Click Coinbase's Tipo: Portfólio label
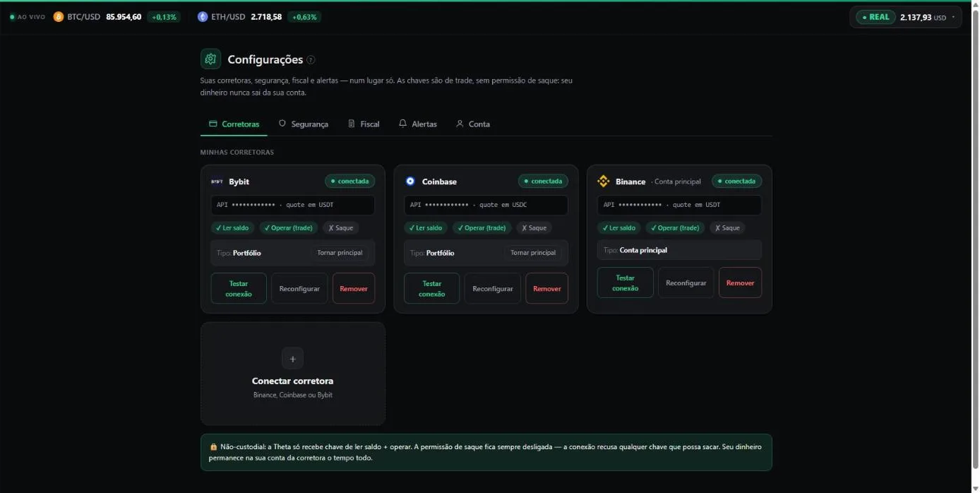The height and width of the screenshot is (493, 980). tap(432, 253)
